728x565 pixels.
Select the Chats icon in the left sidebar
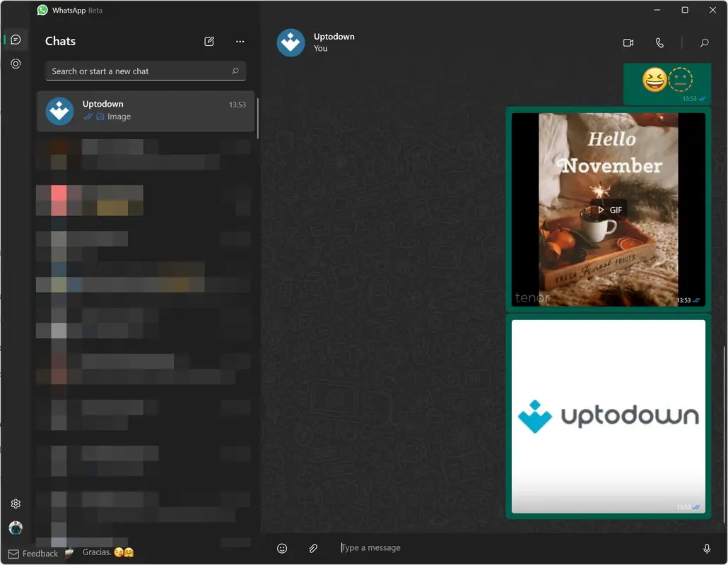[15, 39]
